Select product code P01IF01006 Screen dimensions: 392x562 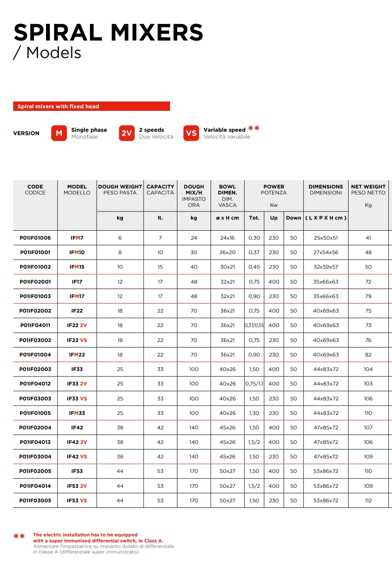click(x=35, y=238)
